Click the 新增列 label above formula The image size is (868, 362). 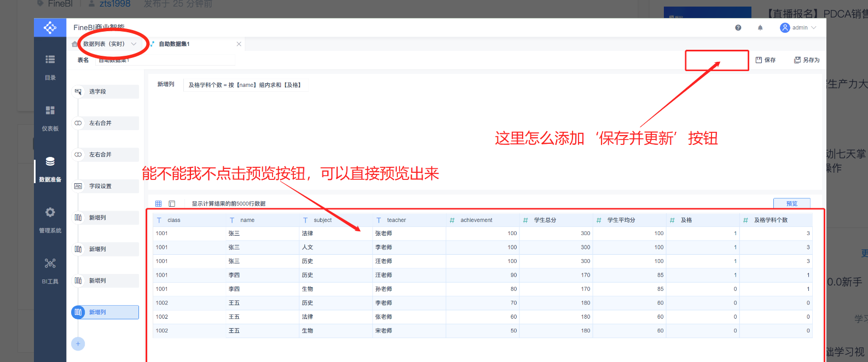[x=166, y=84]
